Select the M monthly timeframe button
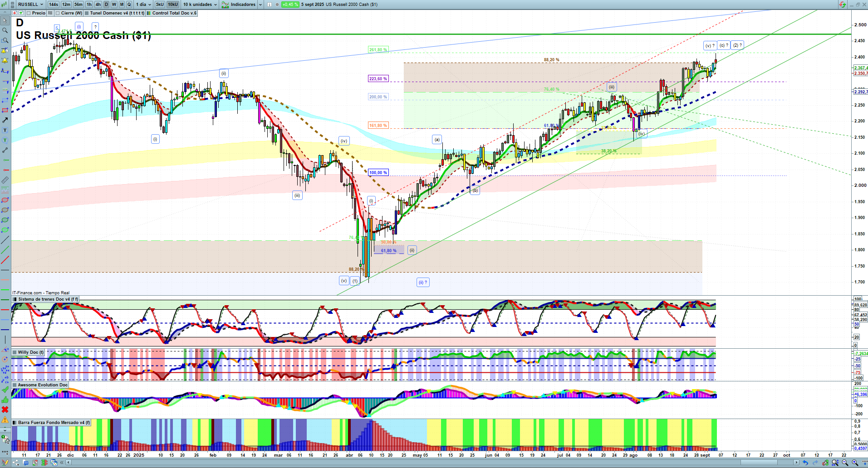Viewport: 868px width, 468px height. 122,5
